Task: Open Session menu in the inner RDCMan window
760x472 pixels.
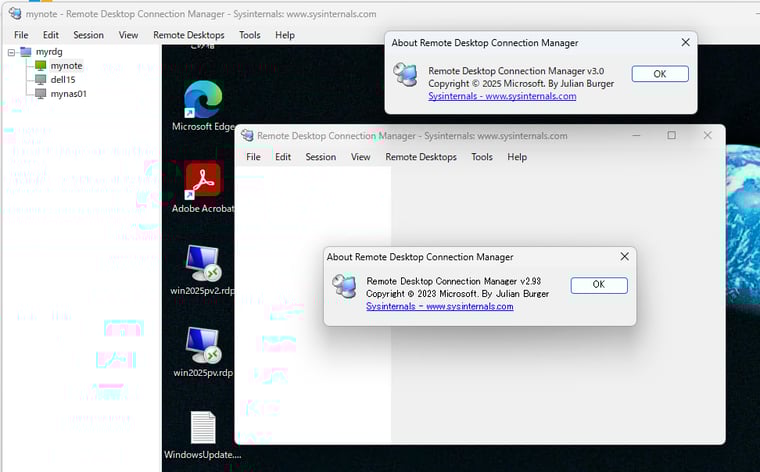Action: (x=320, y=157)
